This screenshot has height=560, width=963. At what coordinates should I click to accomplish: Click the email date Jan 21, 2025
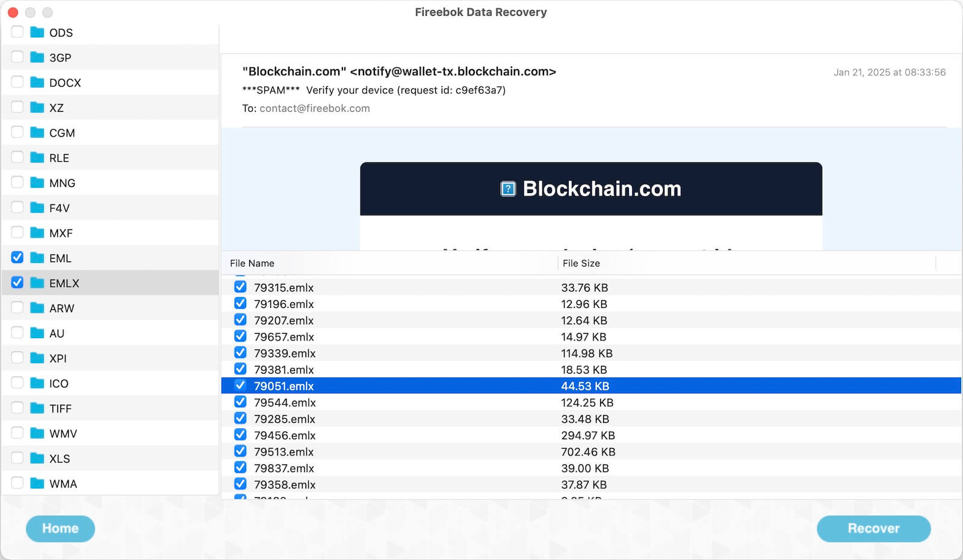coord(890,72)
